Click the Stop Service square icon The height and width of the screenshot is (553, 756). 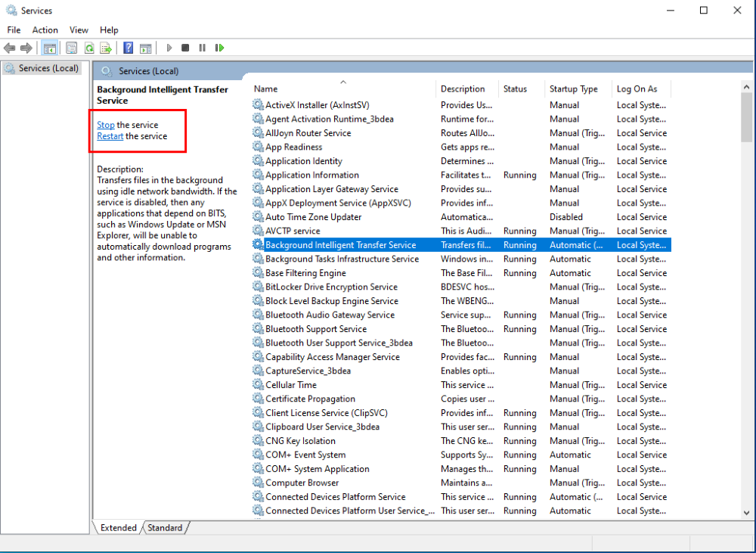tap(185, 48)
